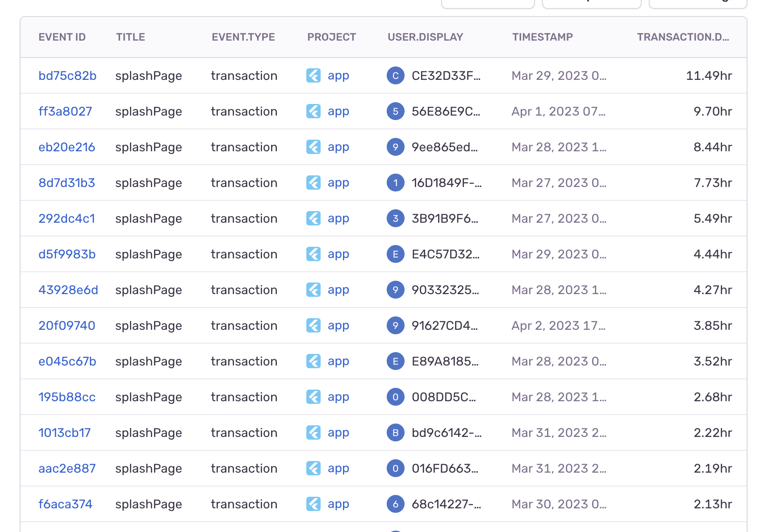The width and height of the screenshot is (760, 532).
Task: Click the app project icon beside event ff3a8027
Action: (x=313, y=111)
